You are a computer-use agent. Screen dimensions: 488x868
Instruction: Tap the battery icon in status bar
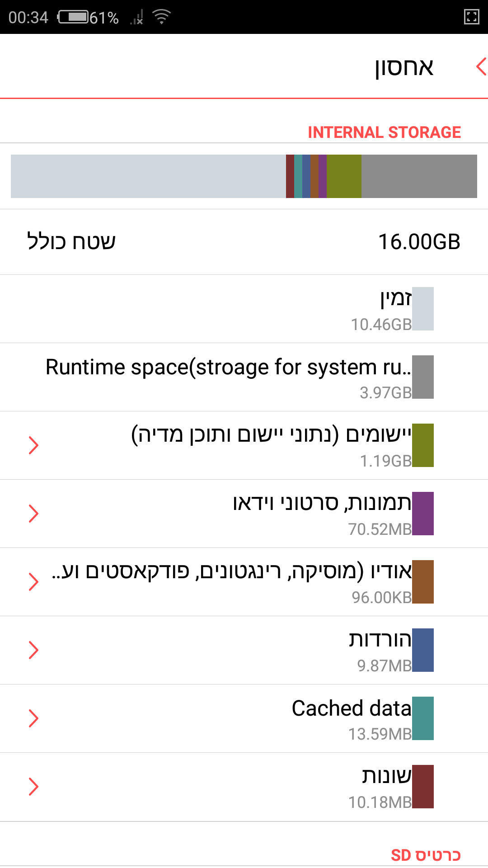[73, 17]
